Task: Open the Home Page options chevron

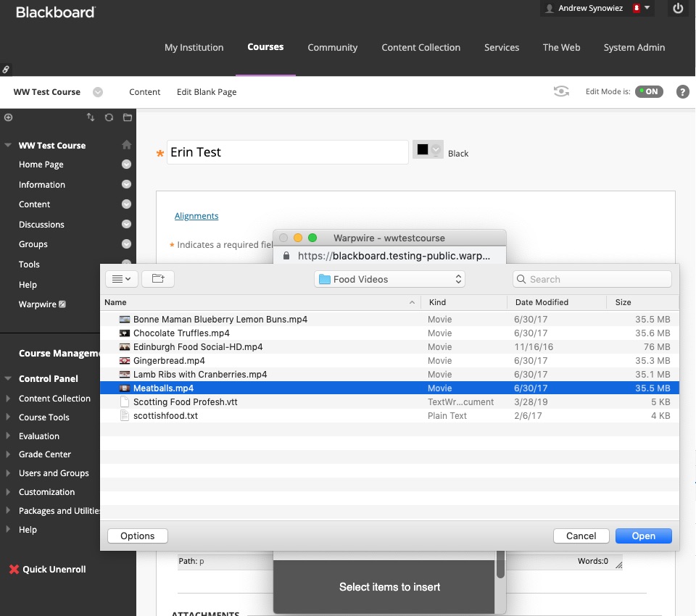Action: point(126,165)
